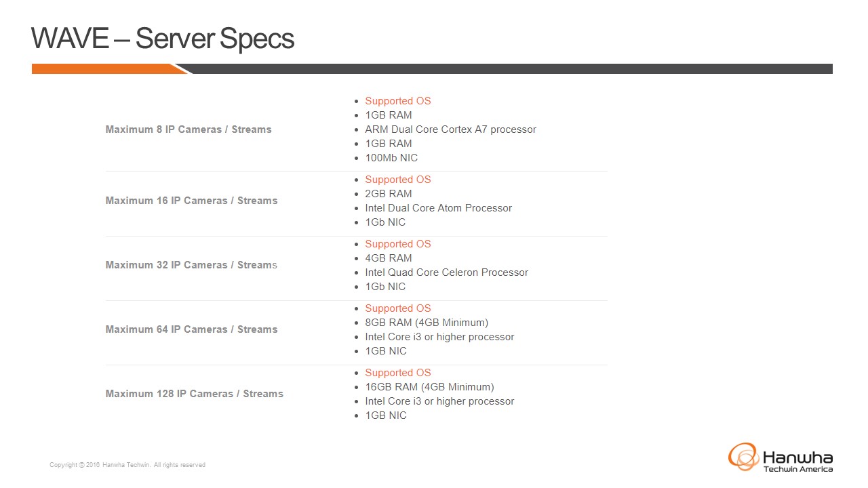Select Maximum 8 IP Cameras / Streams row label
Image resolution: width=868 pixels, height=488 pixels.
189,129
